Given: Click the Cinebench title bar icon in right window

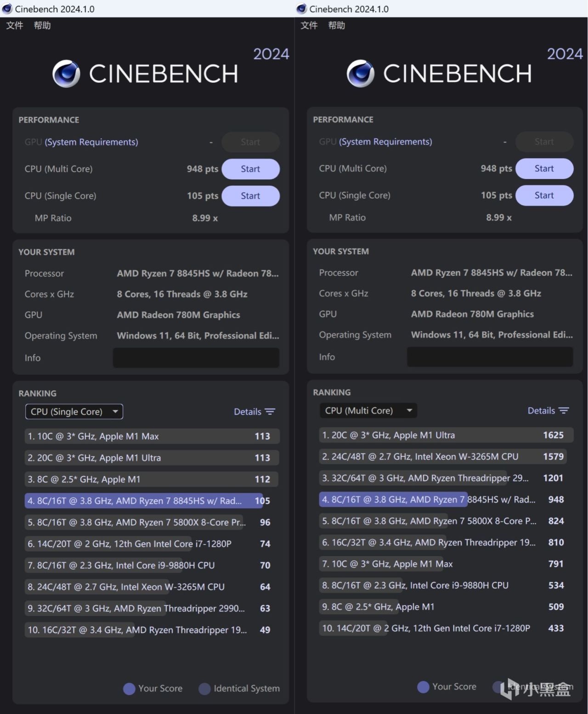Looking at the screenshot, I should (x=301, y=9).
